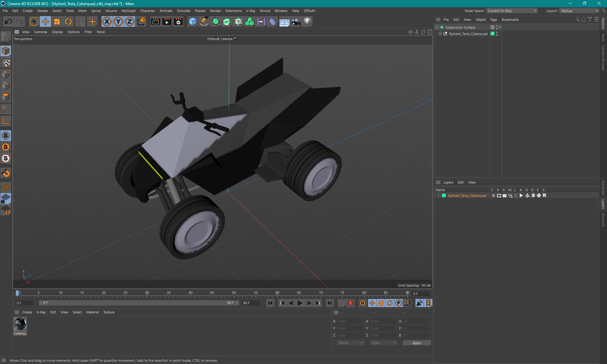Open the MoGraph menu

click(128, 11)
